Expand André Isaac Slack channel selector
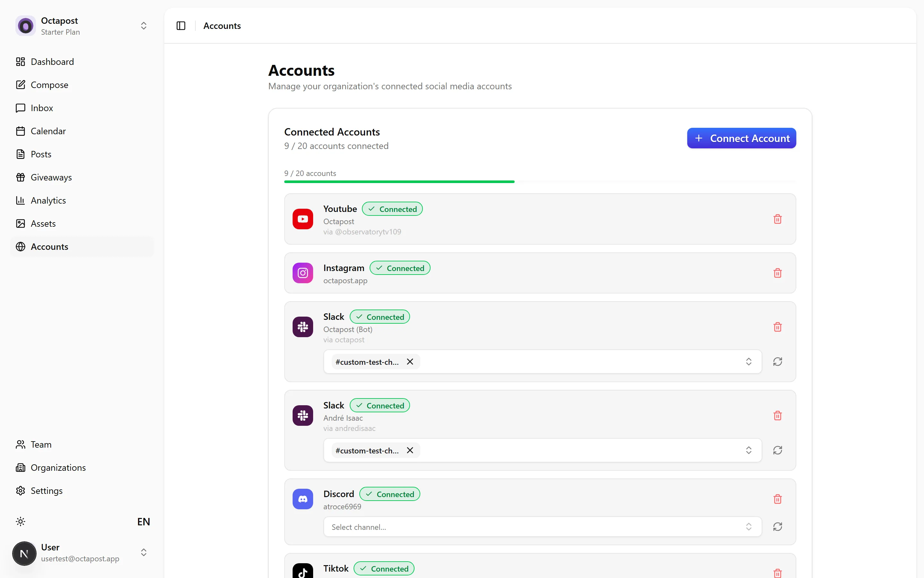The image size is (924, 578). 749,450
